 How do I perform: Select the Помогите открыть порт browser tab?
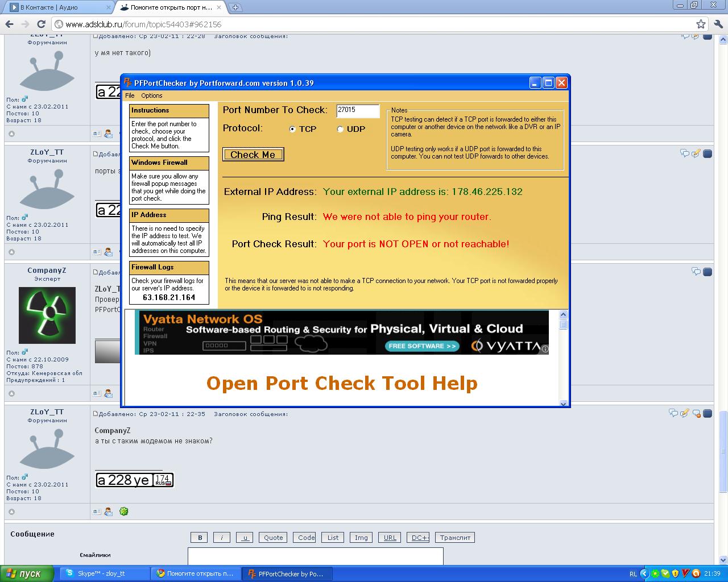(x=171, y=7)
